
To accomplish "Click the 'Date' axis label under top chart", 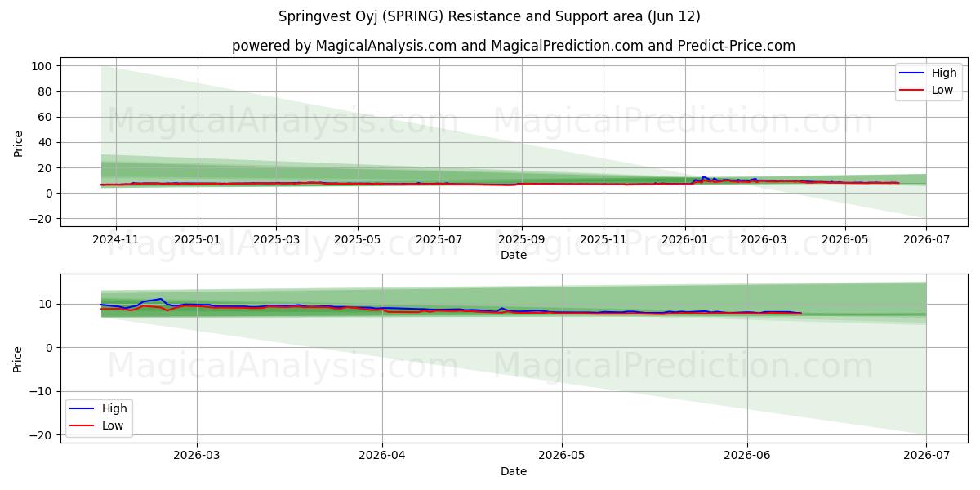I will 514,255.
